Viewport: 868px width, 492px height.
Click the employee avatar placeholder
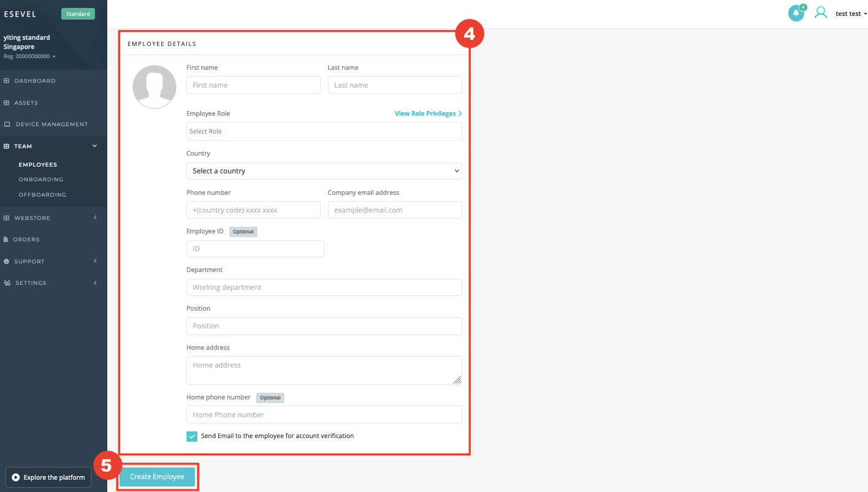point(154,86)
